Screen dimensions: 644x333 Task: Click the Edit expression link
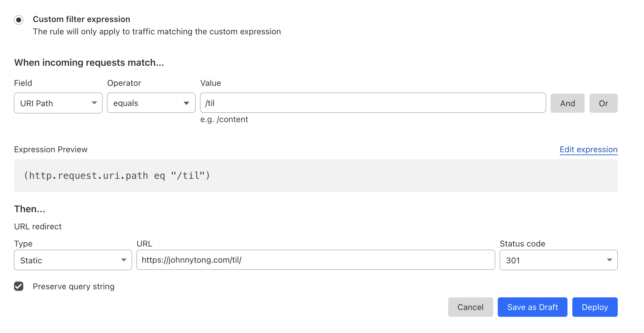coord(588,149)
